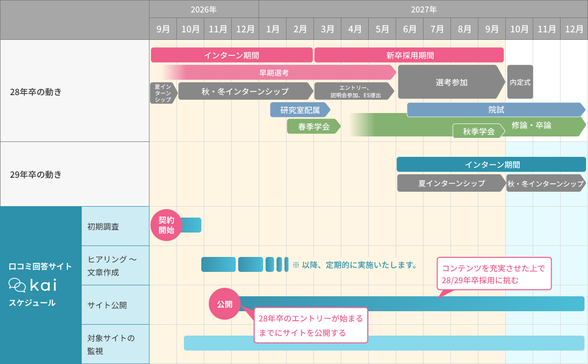Click the 夏インターンシップ arrow under 29年卒

(451, 183)
